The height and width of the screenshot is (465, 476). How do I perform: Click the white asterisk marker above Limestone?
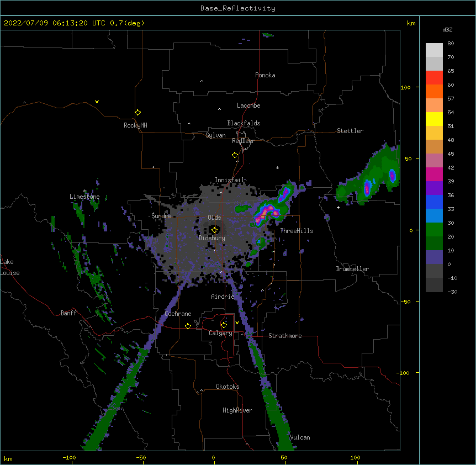tap(85, 191)
